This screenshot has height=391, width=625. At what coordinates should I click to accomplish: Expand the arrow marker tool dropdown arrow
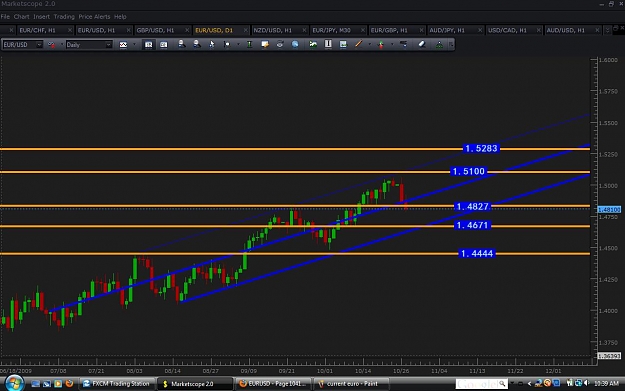click(392, 45)
